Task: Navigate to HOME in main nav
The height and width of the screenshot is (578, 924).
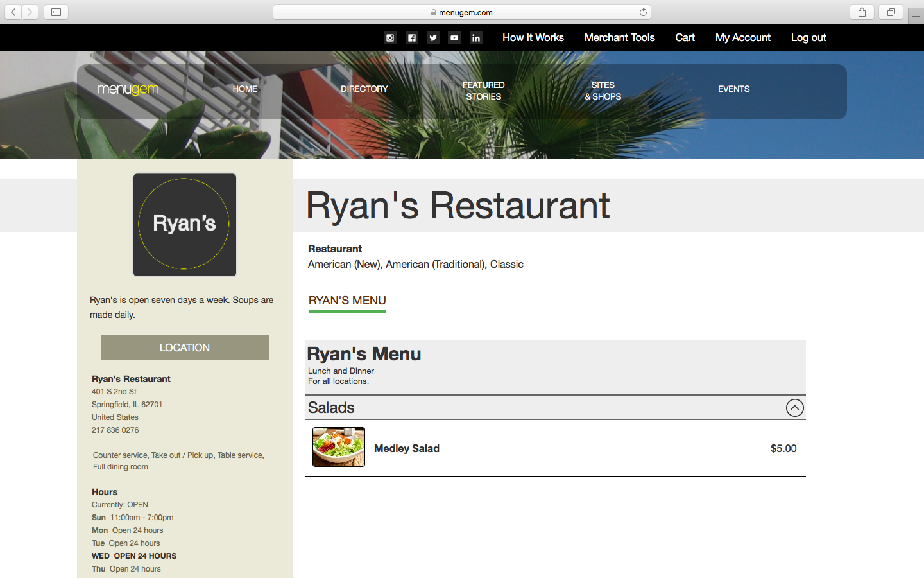Action: pyautogui.click(x=245, y=89)
